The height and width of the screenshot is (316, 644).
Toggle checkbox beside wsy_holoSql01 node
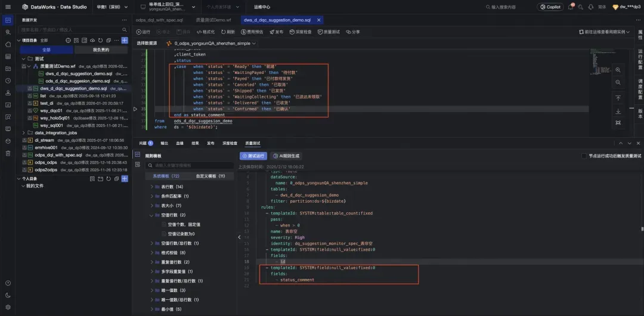tap(30, 118)
